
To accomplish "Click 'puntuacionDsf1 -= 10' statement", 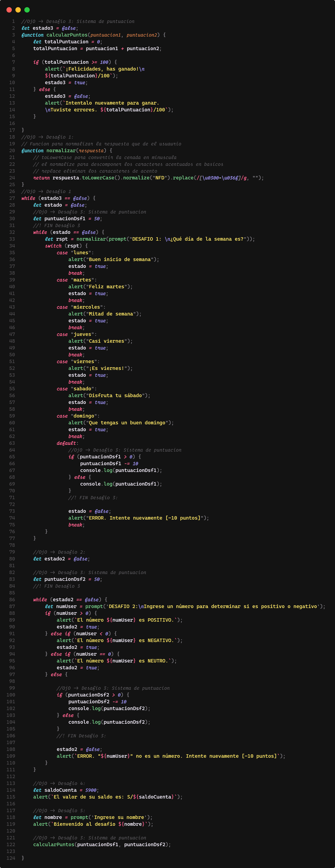I will click(109, 464).
